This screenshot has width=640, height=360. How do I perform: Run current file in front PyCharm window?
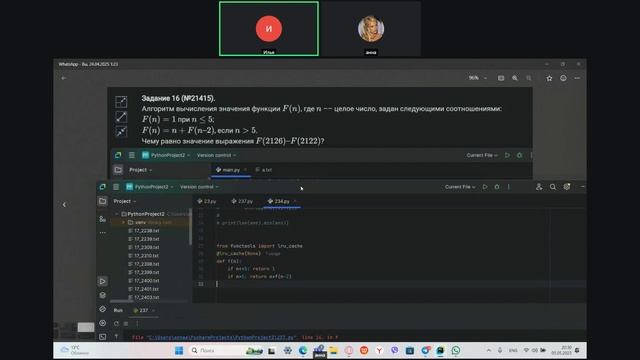tap(485, 187)
